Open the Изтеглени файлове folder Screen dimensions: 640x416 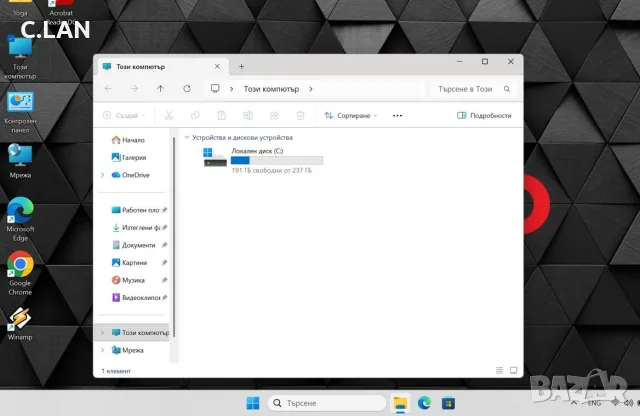[x=139, y=227]
